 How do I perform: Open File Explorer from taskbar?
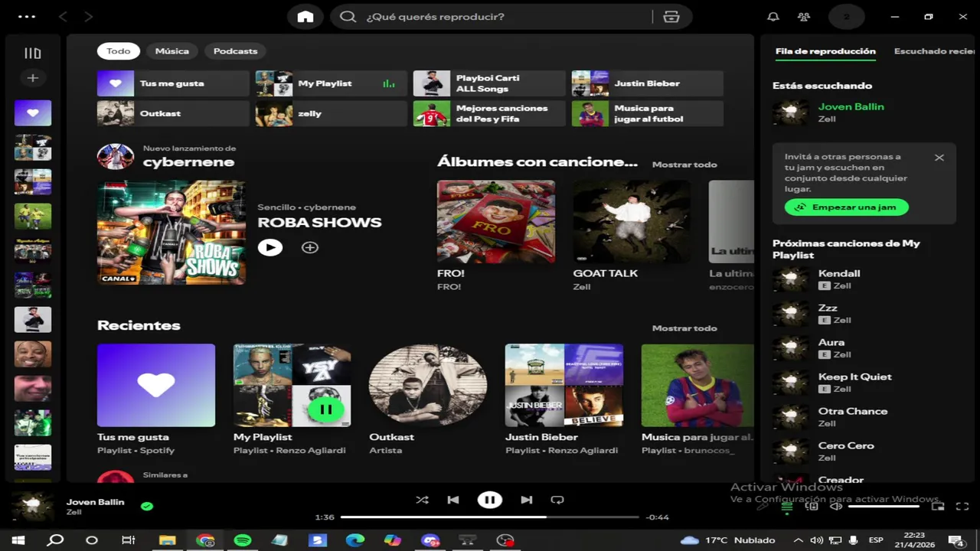[x=167, y=540]
